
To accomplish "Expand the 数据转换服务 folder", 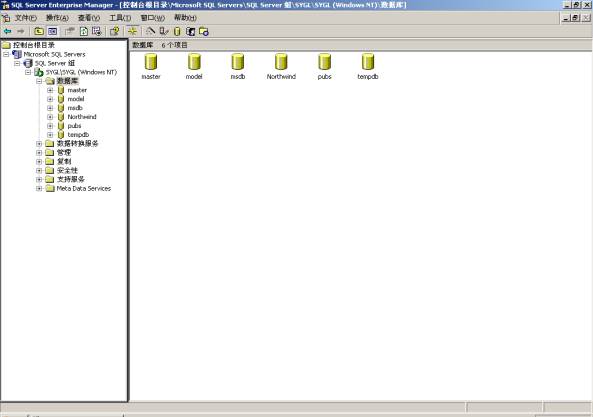I will pos(39,144).
